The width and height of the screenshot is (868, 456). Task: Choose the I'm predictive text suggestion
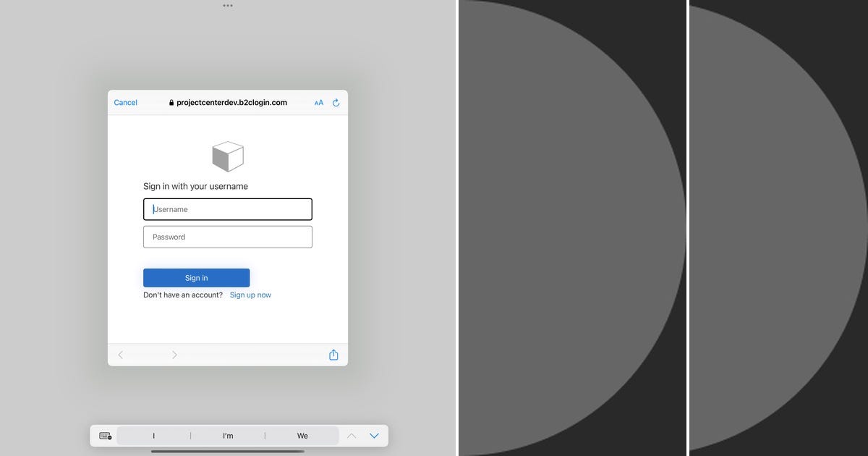click(228, 435)
